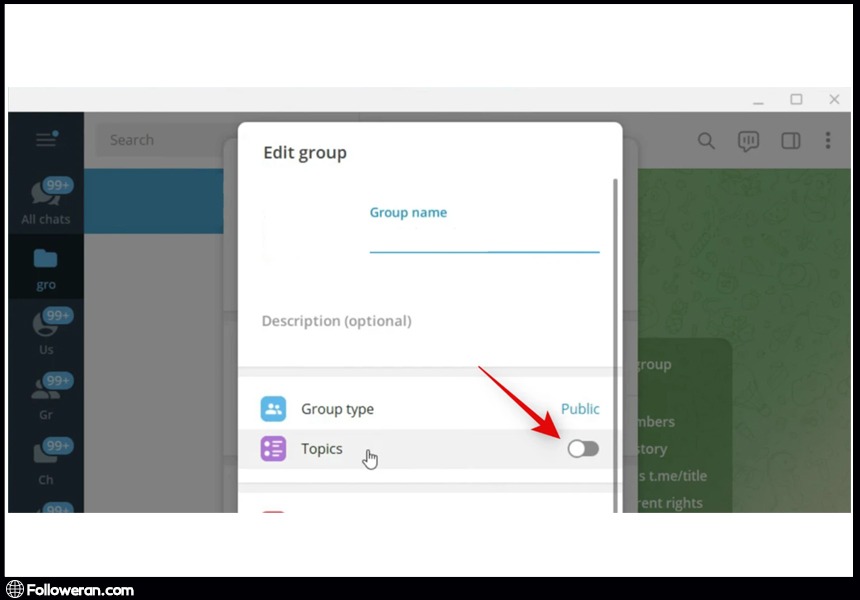The height and width of the screenshot is (600, 860).
Task: Open the 'Ch' channels folder
Action: pos(46,460)
